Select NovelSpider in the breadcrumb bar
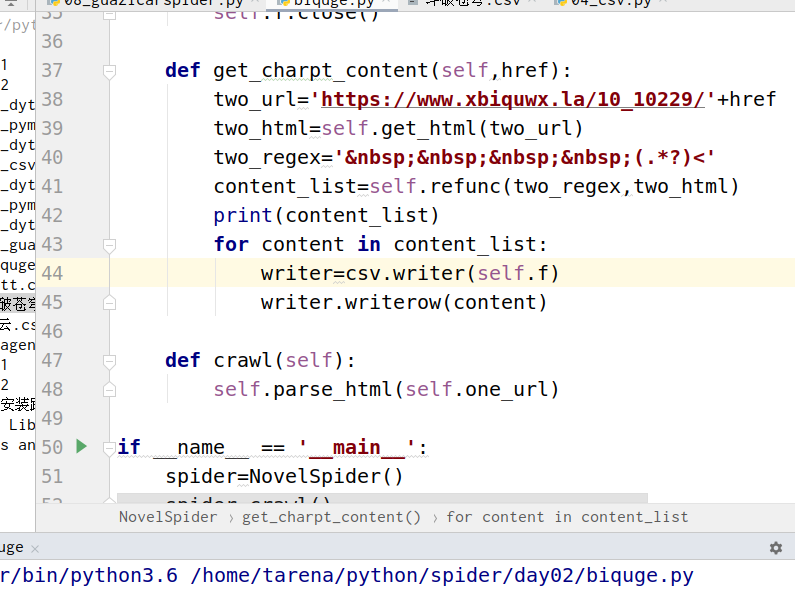 (x=167, y=517)
